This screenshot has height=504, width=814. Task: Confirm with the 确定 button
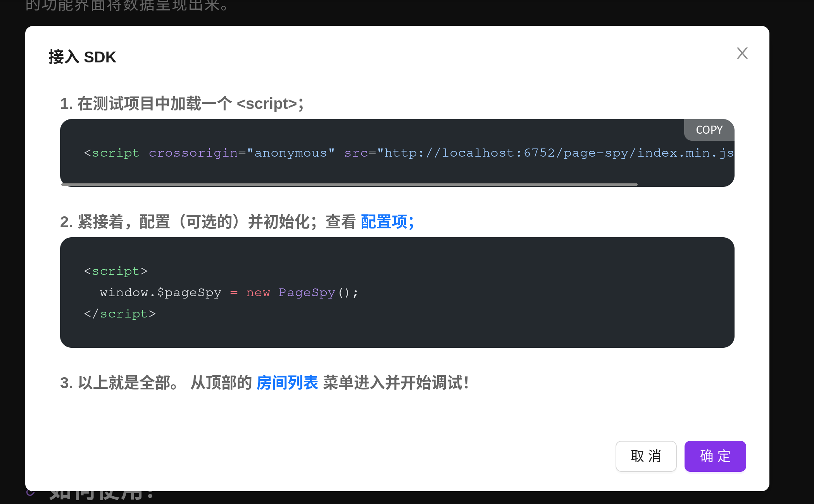point(715,456)
